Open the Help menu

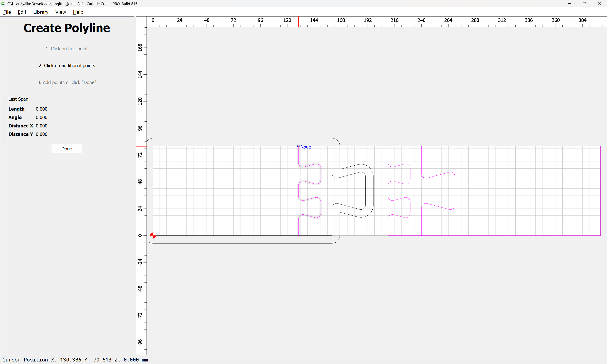pos(78,12)
